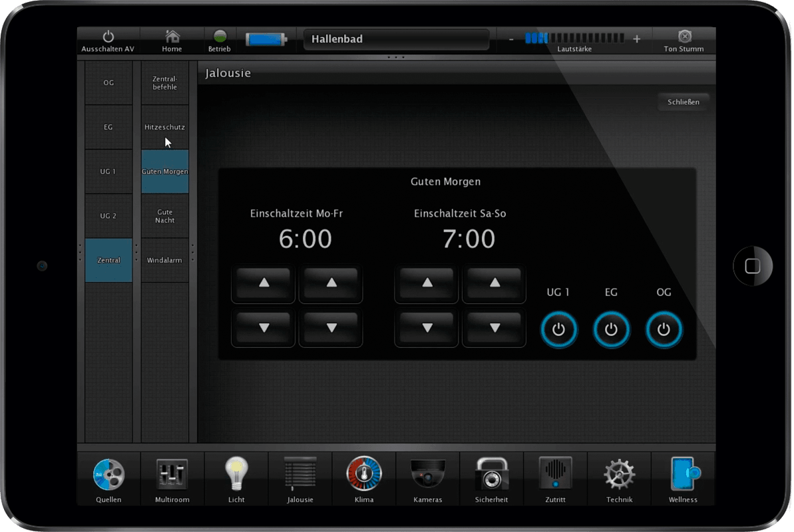Toggle the OG power button

[664, 330]
